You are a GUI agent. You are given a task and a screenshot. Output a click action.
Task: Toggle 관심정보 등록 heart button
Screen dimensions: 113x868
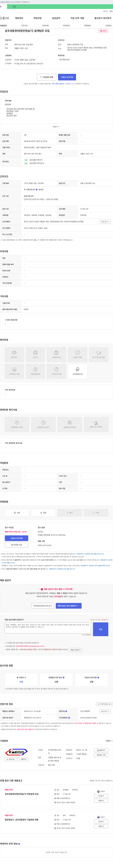46,77
